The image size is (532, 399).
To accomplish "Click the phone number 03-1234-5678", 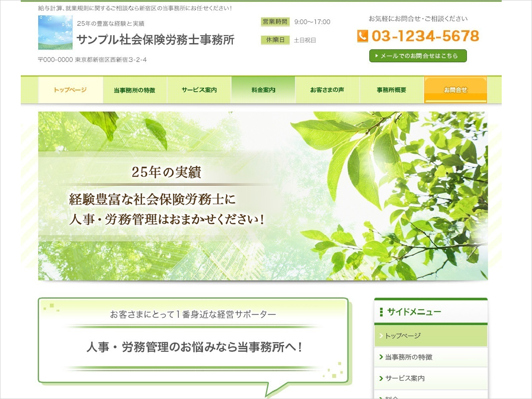I will [425, 36].
